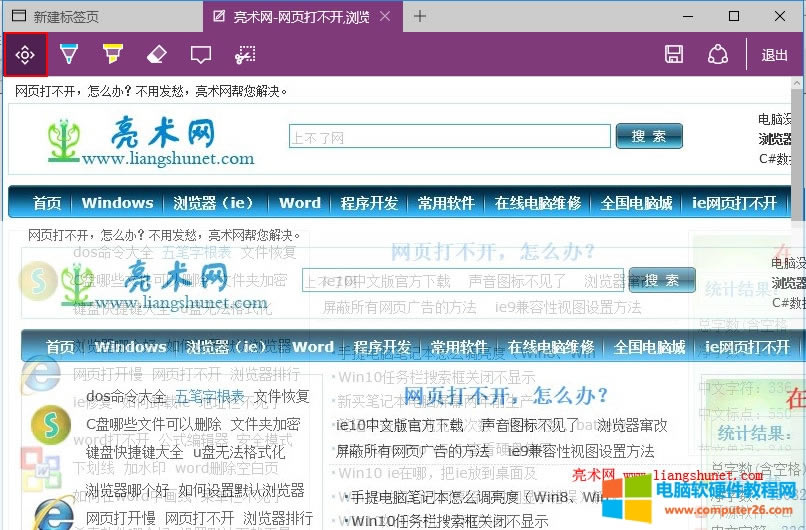Select Word in the top navigation bar
Screen dimensions: 806x530
(300, 203)
